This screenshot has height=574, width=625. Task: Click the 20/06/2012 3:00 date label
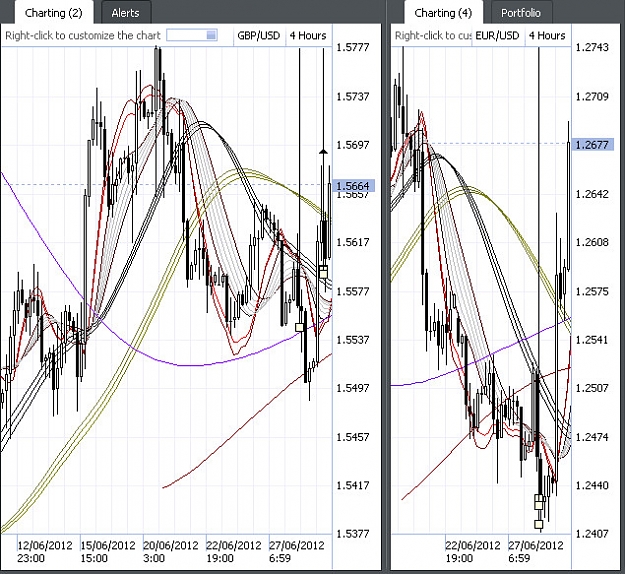(x=171, y=551)
